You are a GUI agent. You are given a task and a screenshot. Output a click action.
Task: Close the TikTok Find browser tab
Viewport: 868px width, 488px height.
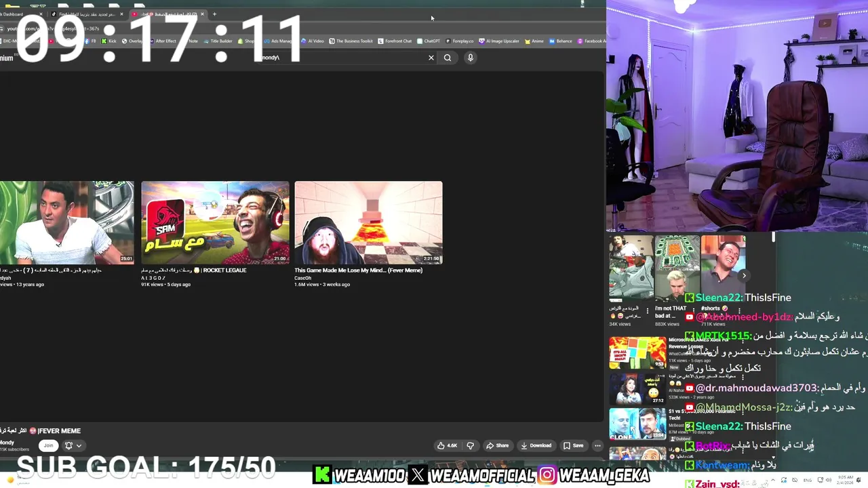(121, 14)
